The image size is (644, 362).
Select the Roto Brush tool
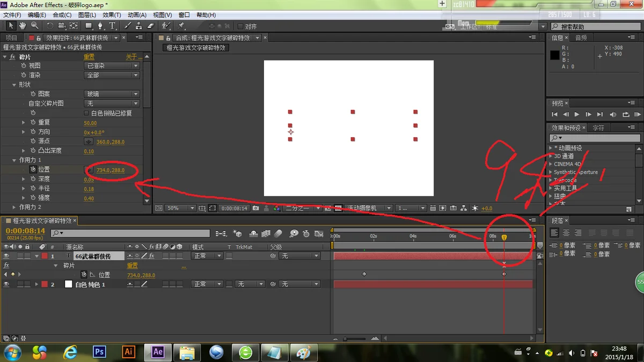[x=166, y=26]
